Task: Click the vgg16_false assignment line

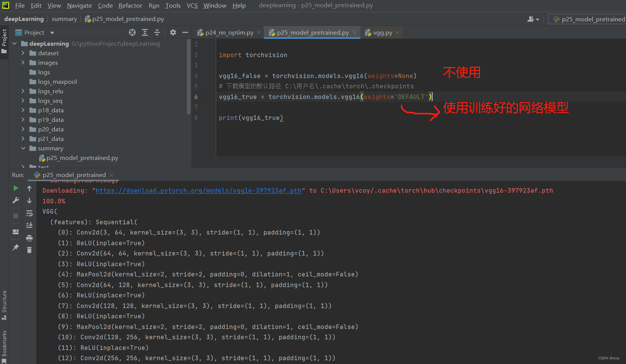Action: pos(318,76)
